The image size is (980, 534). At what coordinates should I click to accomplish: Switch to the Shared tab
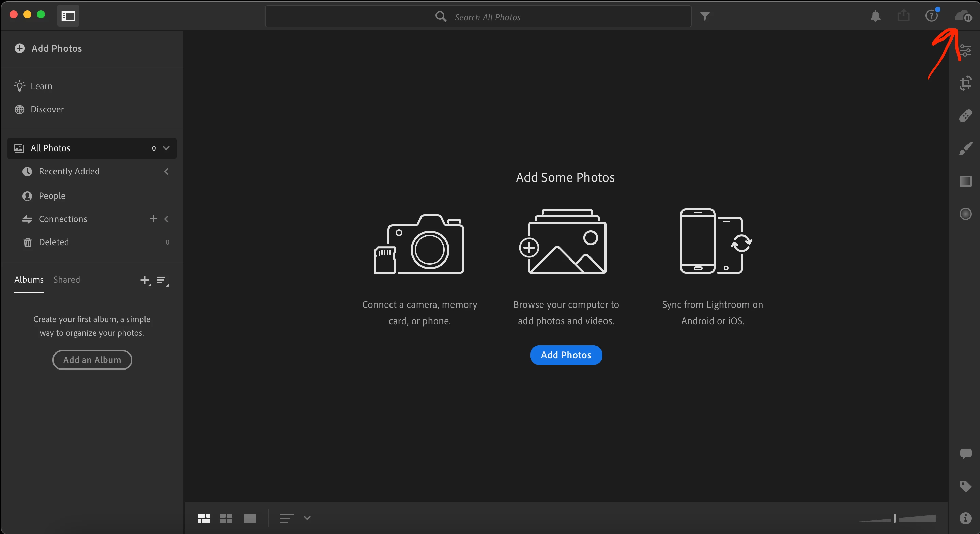[x=66, y=280]
